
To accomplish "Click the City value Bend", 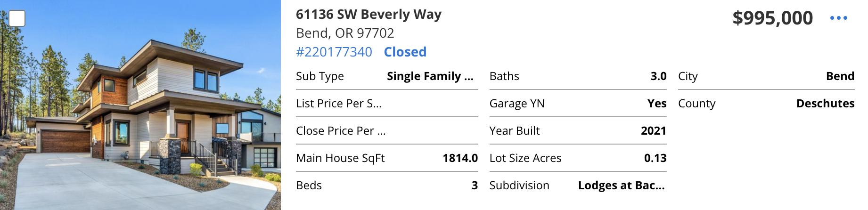I will (x=840, y=76).
